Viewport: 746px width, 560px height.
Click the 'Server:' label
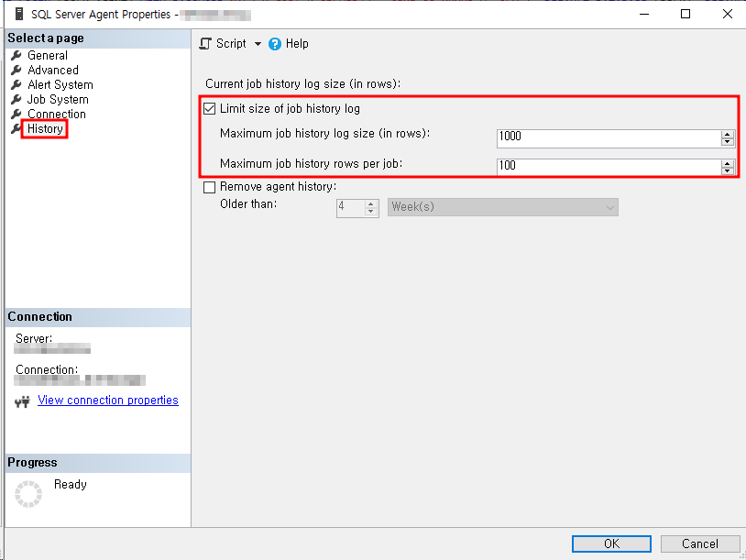pos(34,339)
